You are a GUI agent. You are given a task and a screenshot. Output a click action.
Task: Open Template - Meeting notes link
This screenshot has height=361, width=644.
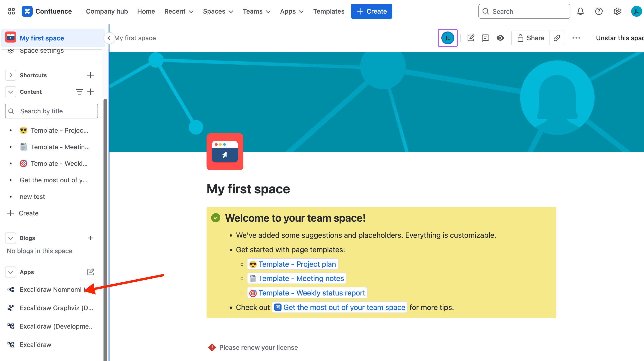(x=296, y=278)
